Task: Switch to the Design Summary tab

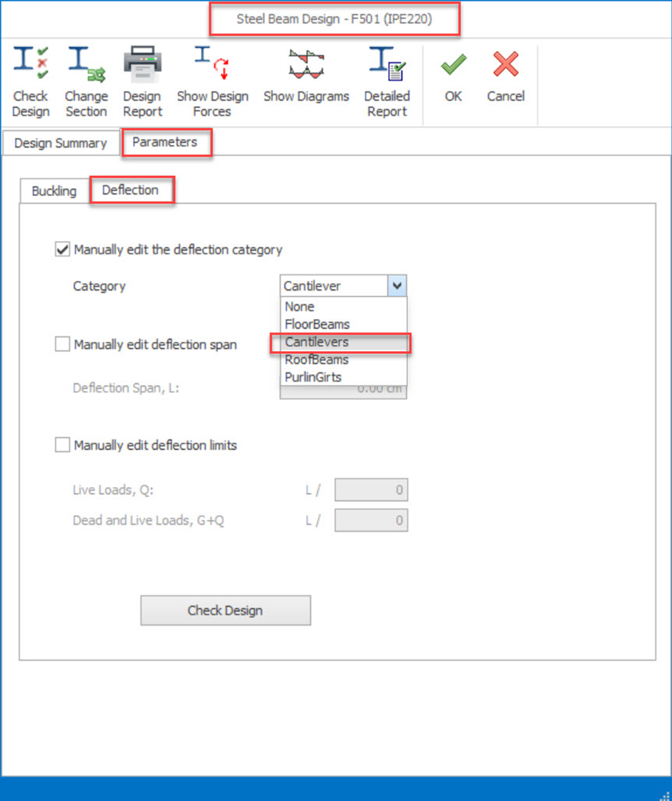Action: coord(60,143)
